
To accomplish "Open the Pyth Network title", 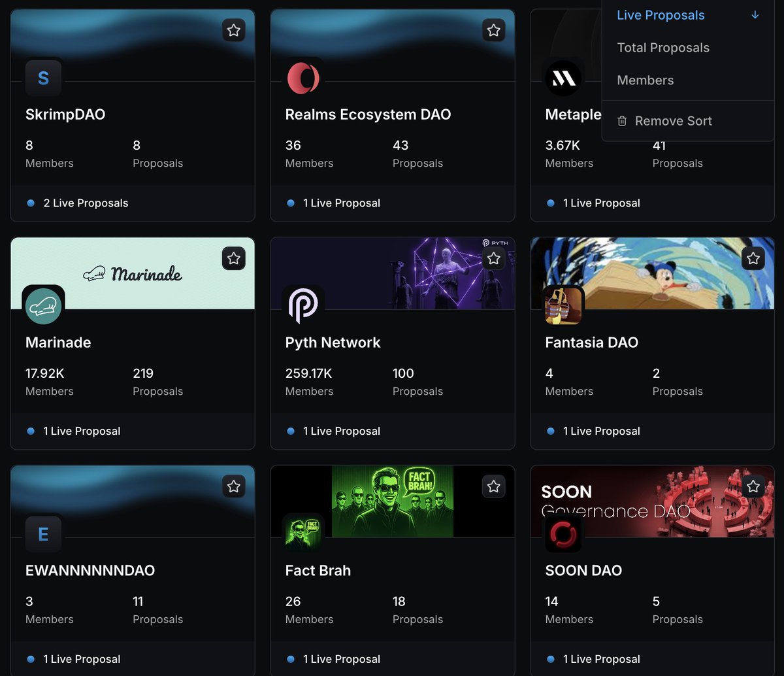I will (333, 343).
